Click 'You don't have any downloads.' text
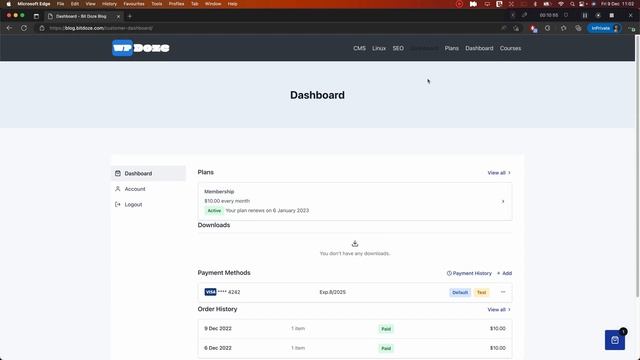 pos(355,253)
